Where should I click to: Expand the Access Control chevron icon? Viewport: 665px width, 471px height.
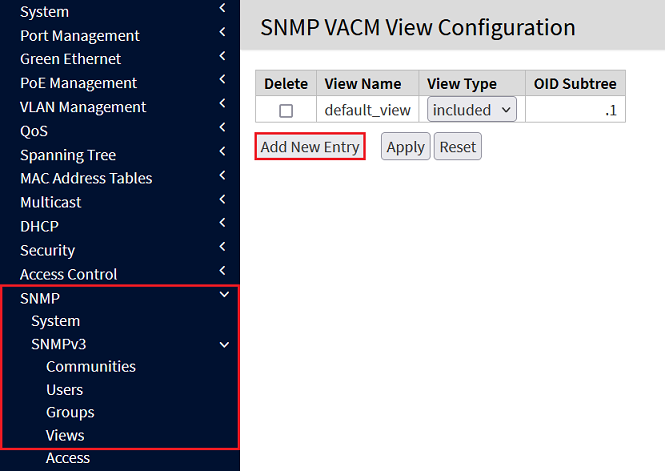[222, 271]
